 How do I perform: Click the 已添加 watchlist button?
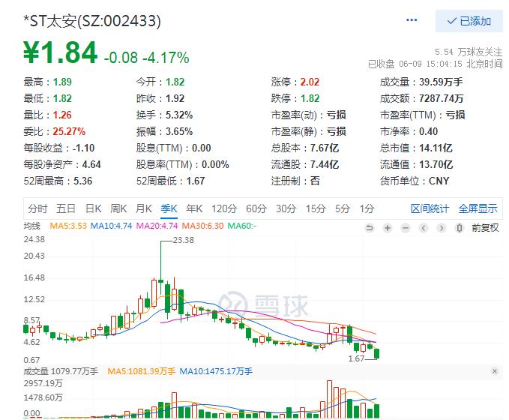coord(469,21)
